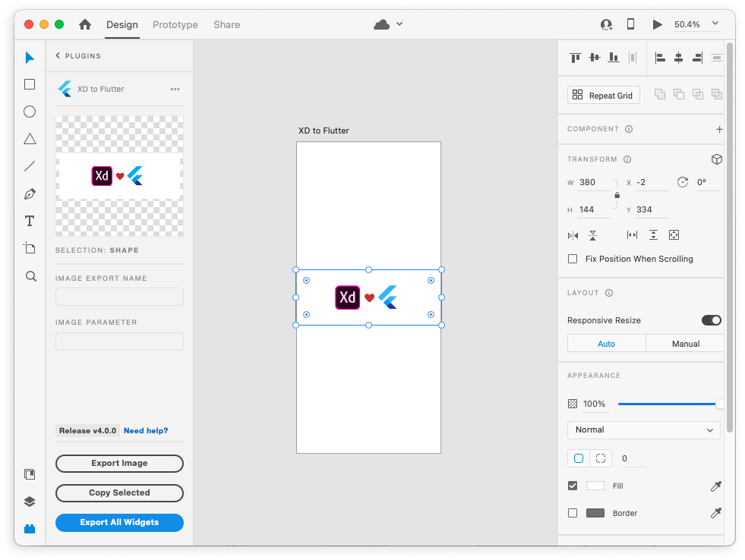Uncheck the Fill checkbox

click(573, 486)
